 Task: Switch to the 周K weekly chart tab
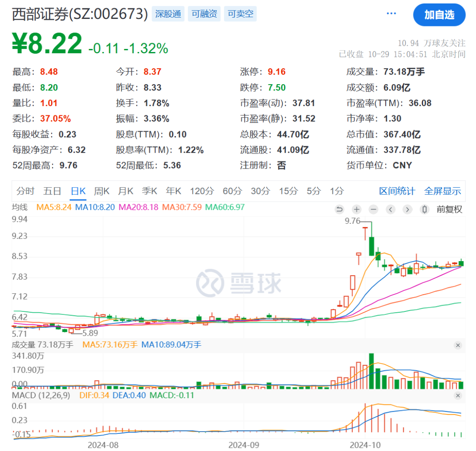(101, 191)
